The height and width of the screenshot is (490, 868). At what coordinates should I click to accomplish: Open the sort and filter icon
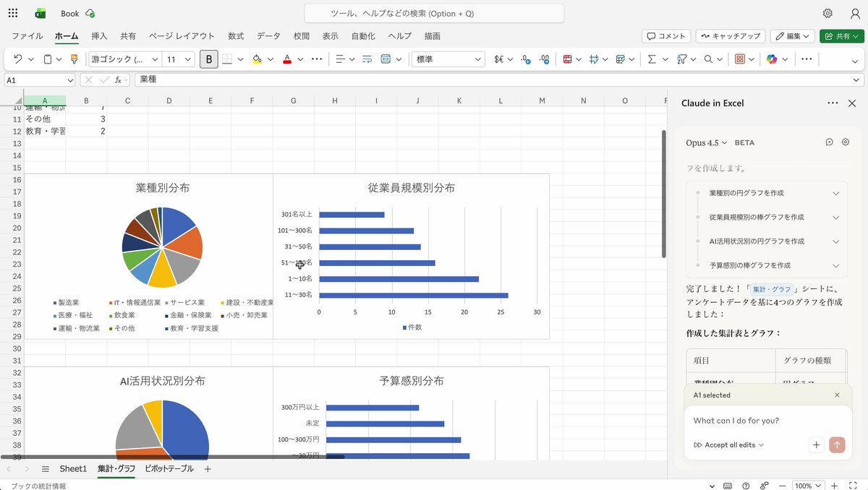(681, 59)
